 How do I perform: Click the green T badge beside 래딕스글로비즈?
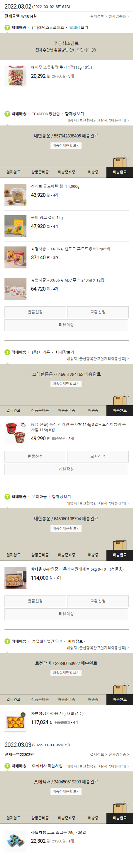[7, 27]
